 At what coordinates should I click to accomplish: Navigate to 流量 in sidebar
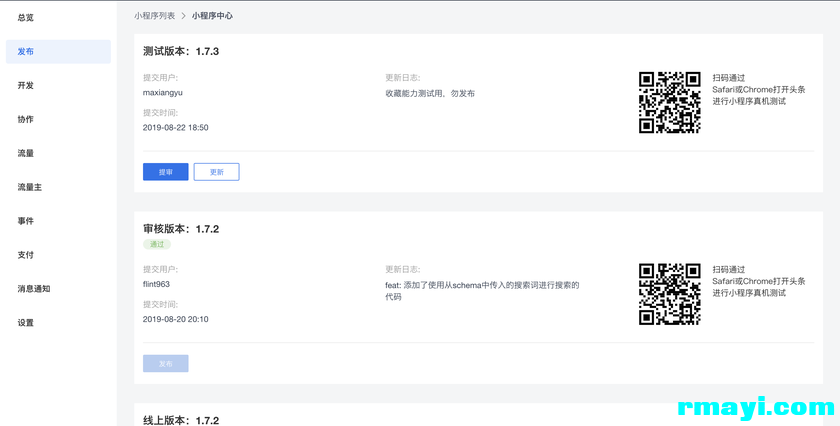(26, 154)
